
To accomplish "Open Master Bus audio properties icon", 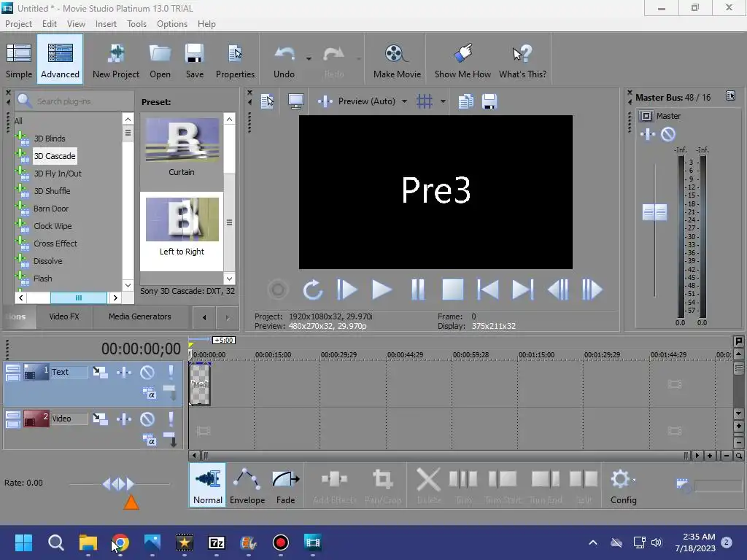I will (x=730, y=96).
